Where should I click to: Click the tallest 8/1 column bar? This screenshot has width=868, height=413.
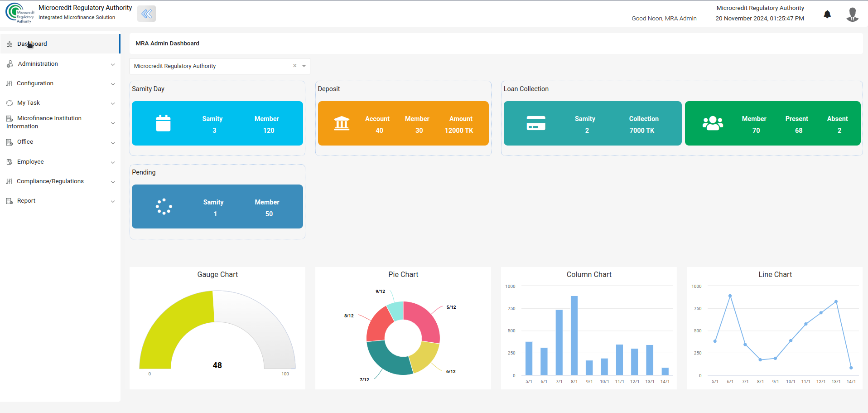coord(574,335)
